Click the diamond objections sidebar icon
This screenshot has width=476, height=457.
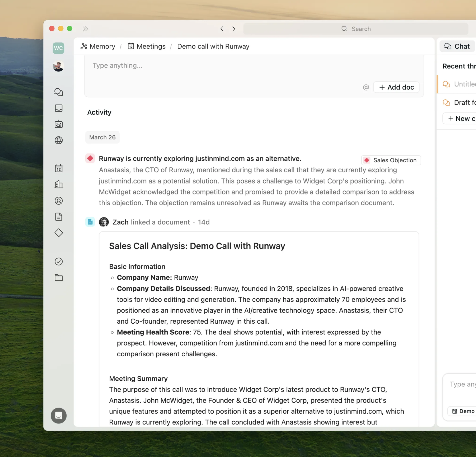[59, 233]
